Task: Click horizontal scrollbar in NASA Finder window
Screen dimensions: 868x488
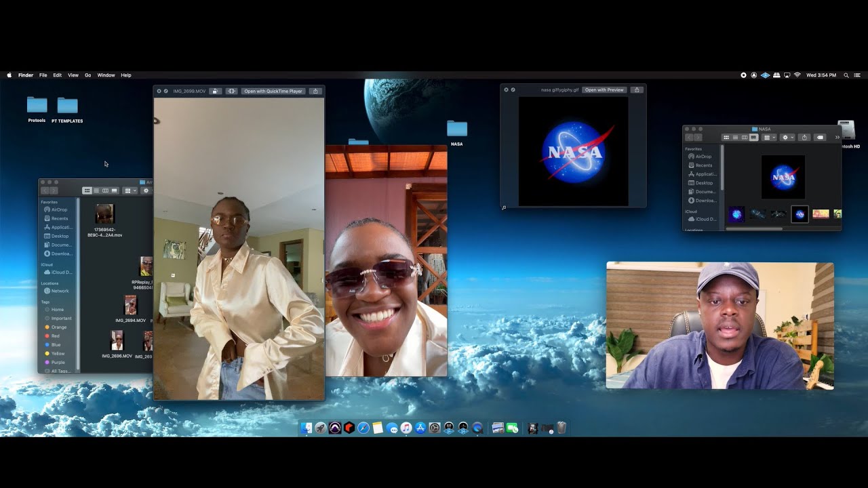Action: pyautogui.click(x=754, y=228)
